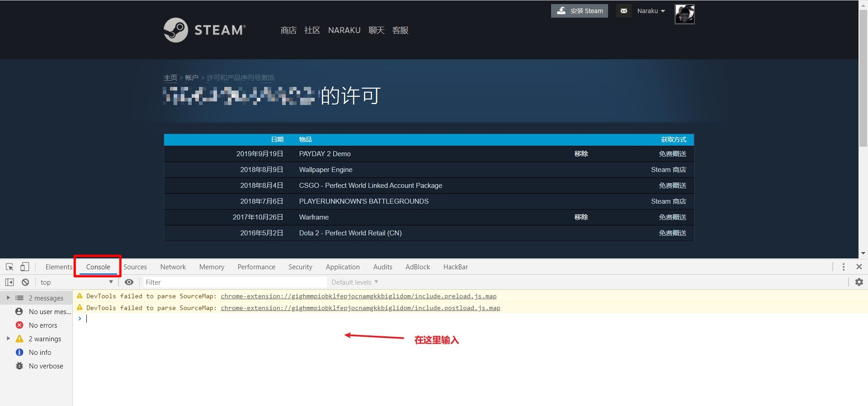Select the warnings triangle icon
The height and width of the screenshot is (406, 868).
(x=19, y=339)
